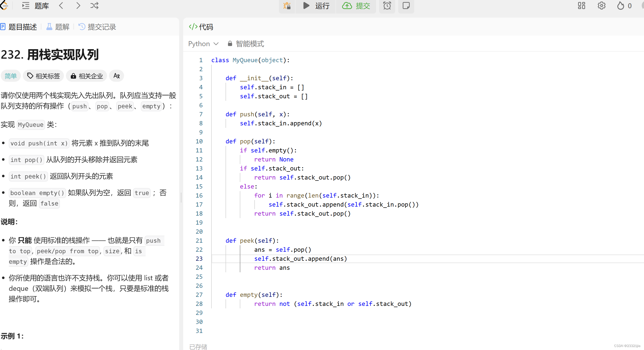Screen dimensions: 644x350
Task: Toggle 智能模式 lock option
Action: point(246,44)
